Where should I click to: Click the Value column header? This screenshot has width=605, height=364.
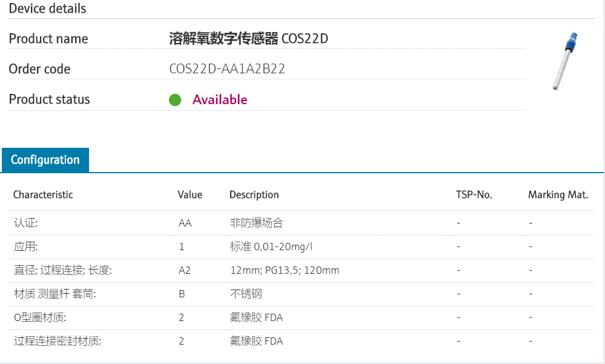coord(190,195)
